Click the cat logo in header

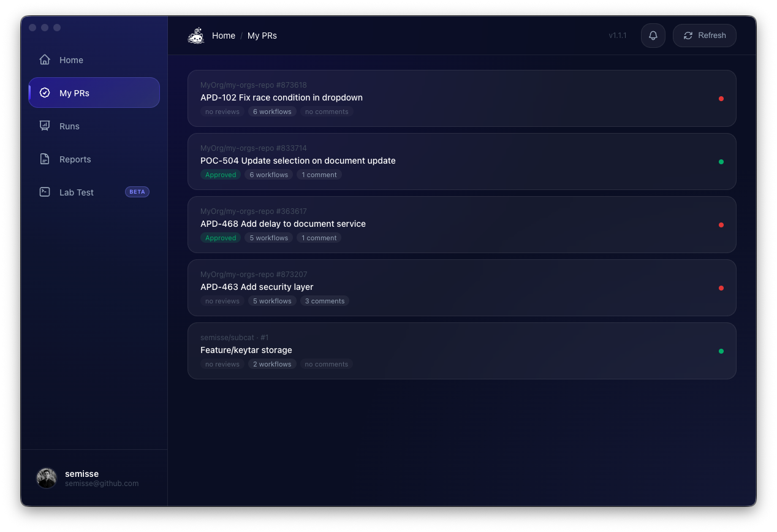coord(196,36)
